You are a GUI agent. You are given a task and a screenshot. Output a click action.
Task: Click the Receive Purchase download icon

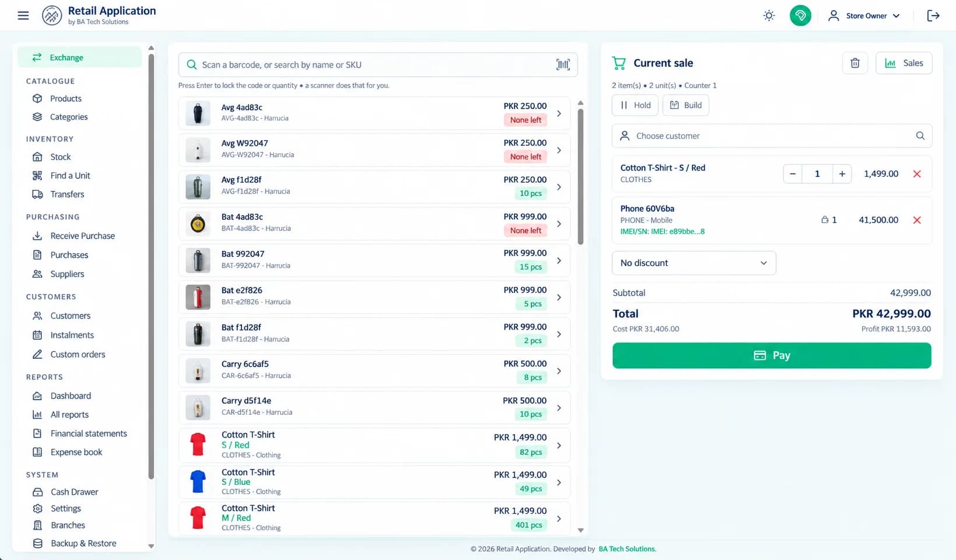(x=37, y=236)
